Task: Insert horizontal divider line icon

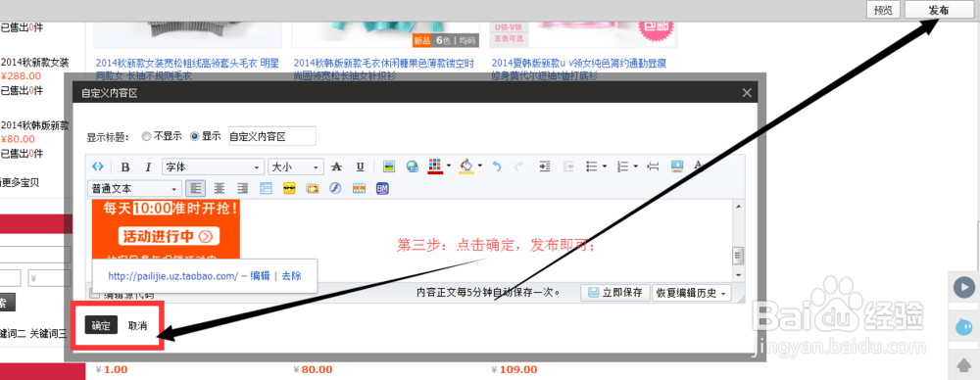Action: [x=653, y=166]
